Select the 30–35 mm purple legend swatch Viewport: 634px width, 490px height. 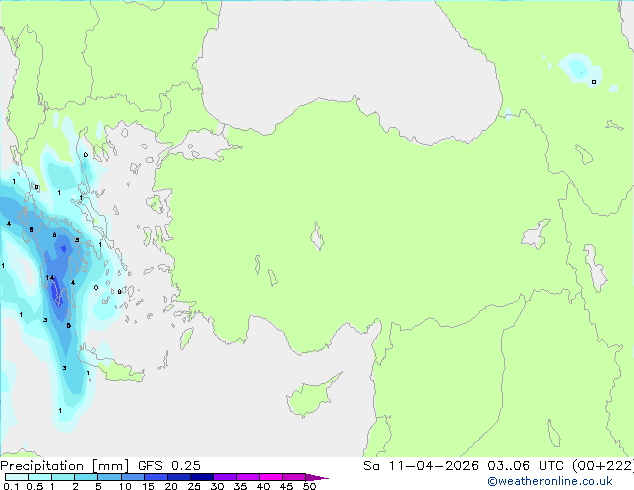(224, 477)
